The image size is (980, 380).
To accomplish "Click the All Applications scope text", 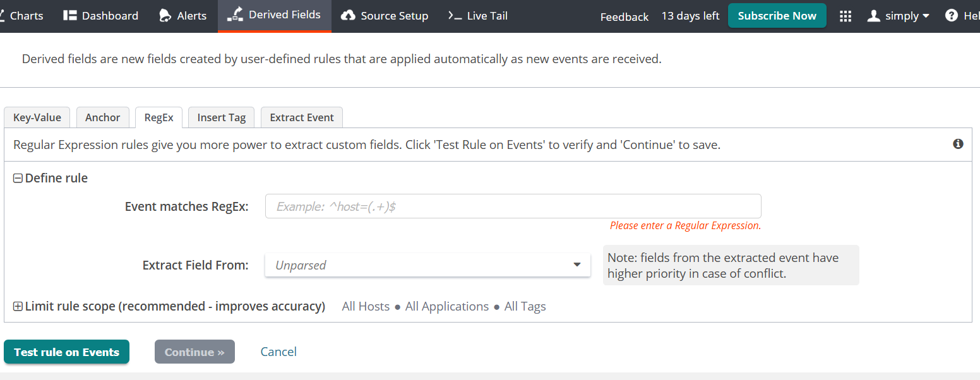I will [x=447, y=306].
